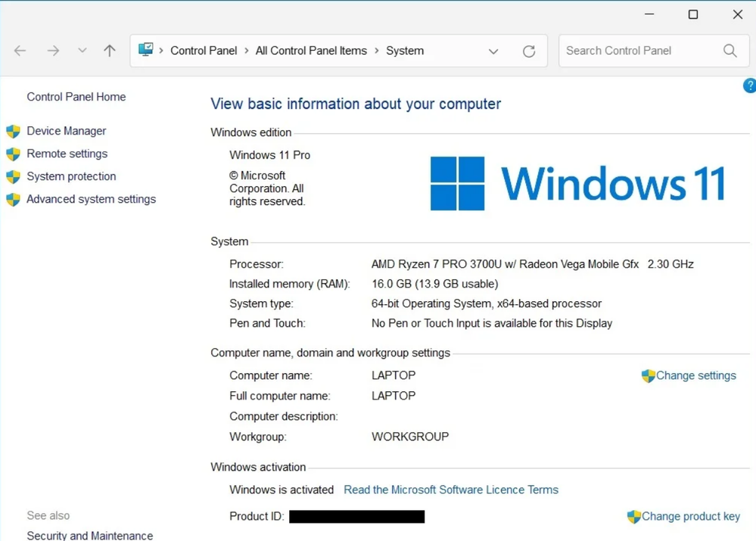This screenshot has height=541, width=756.
Task: Click the WORKGROUP value
Action: click(x=410, y=437)
